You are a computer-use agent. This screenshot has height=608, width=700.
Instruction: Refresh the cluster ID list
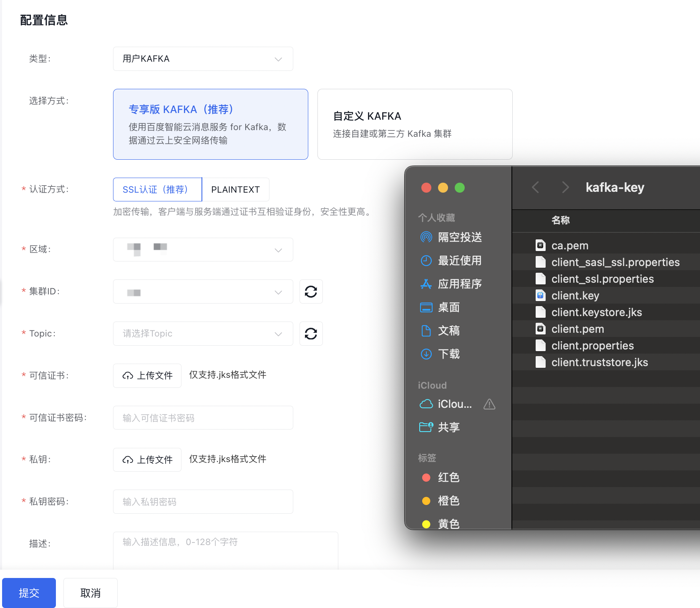point(311,291)
